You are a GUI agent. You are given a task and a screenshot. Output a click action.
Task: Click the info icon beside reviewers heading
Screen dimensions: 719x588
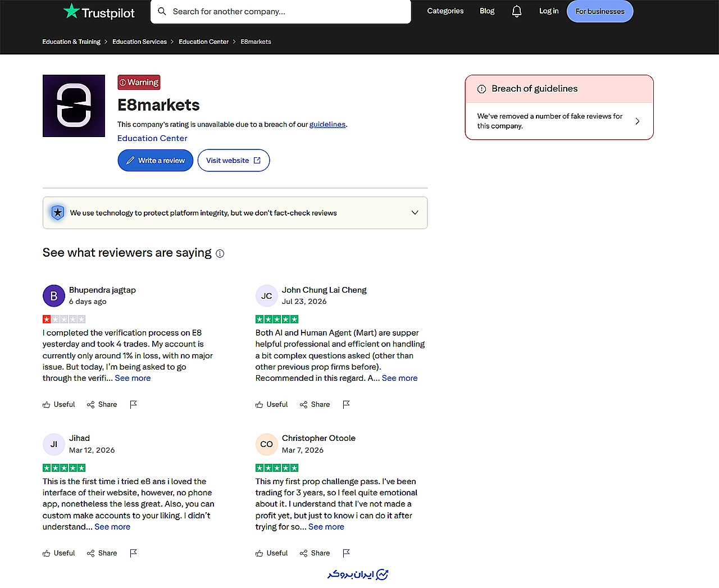[x=220, y=253]
